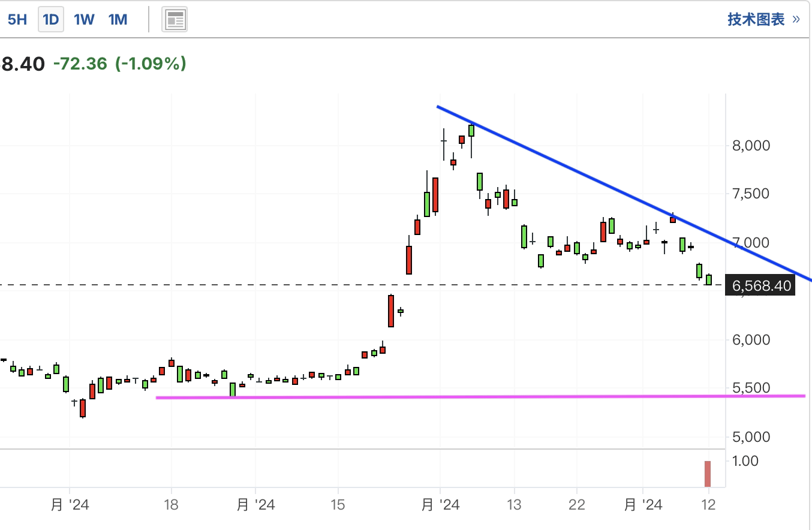812x530 pixels.
Task: Click the date label 22
Action: [x=577, y=505]
